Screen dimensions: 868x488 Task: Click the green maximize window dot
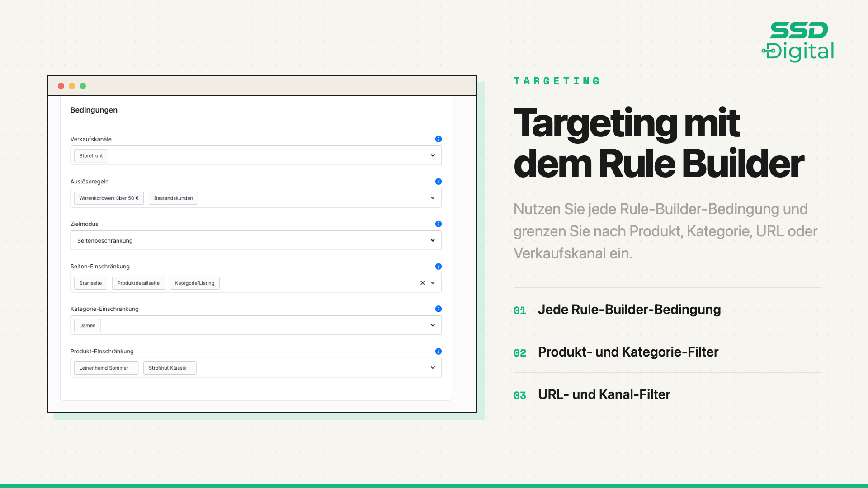tap(83, 86)
